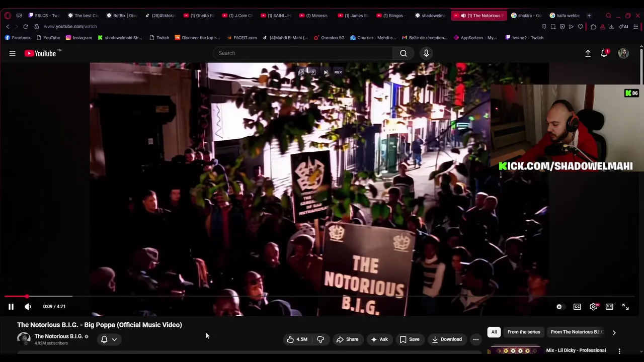Dislike the video
644x362 pixels.
[x=320, y=339]
